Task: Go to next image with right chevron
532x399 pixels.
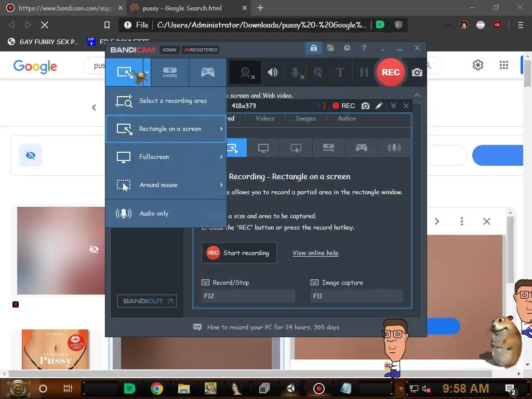Action: click(x=437, y=221)
